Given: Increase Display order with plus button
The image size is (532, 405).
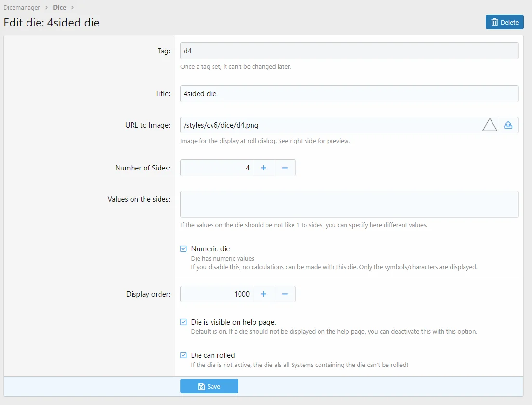Looking at the screenshot, I should pyautogui.click(x=263, y=294).
